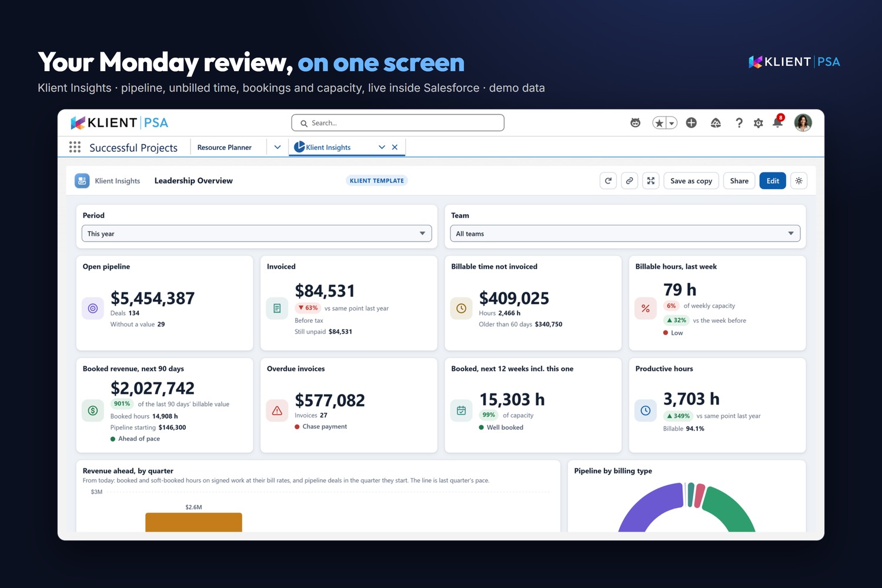Click the Billable hours percent icon
The image size is (882, 588).
tap(646, 308)
